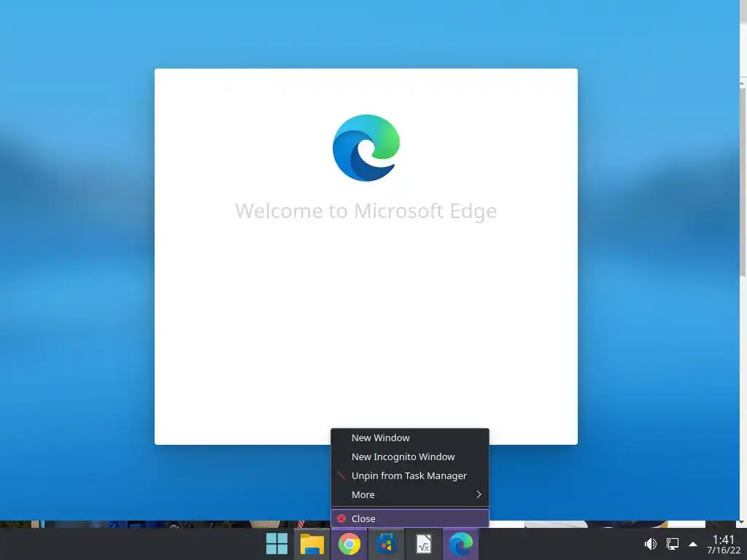Open LibreOffice Math from the taskbar
Viewport: 747px width, 560px height.
pyautogui.click(x=424, y=544)
